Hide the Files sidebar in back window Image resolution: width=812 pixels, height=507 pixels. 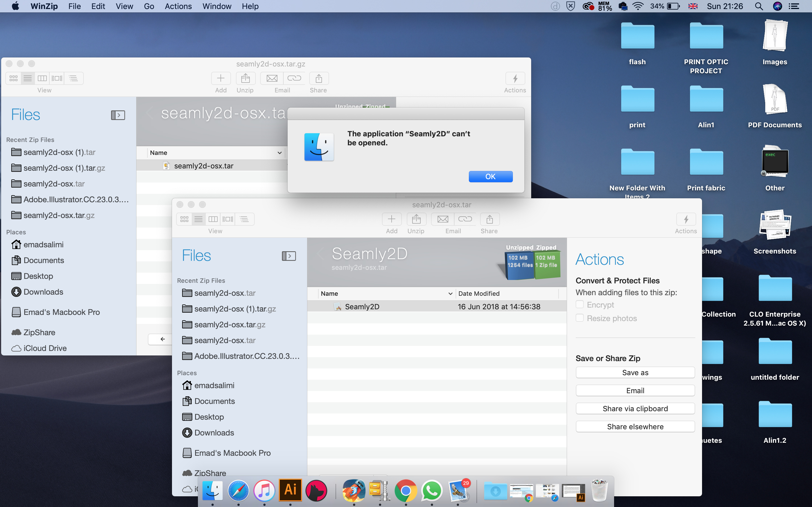pos(118,115)
